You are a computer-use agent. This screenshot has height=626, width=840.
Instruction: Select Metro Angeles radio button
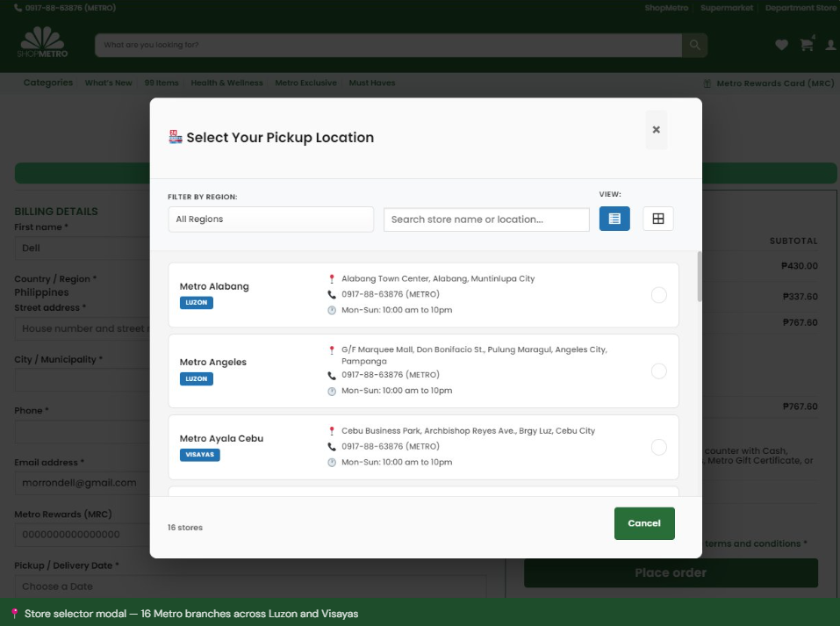[659, 371]
